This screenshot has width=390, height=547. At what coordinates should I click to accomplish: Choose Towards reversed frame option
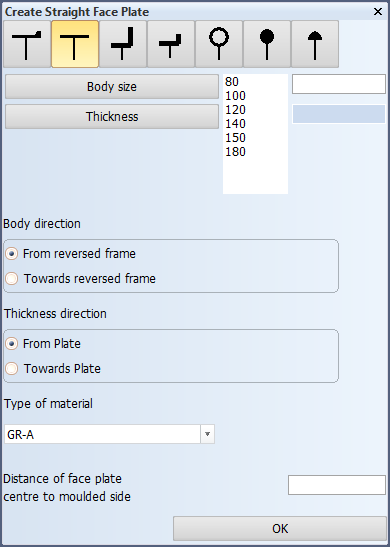(x=12, y=279)
